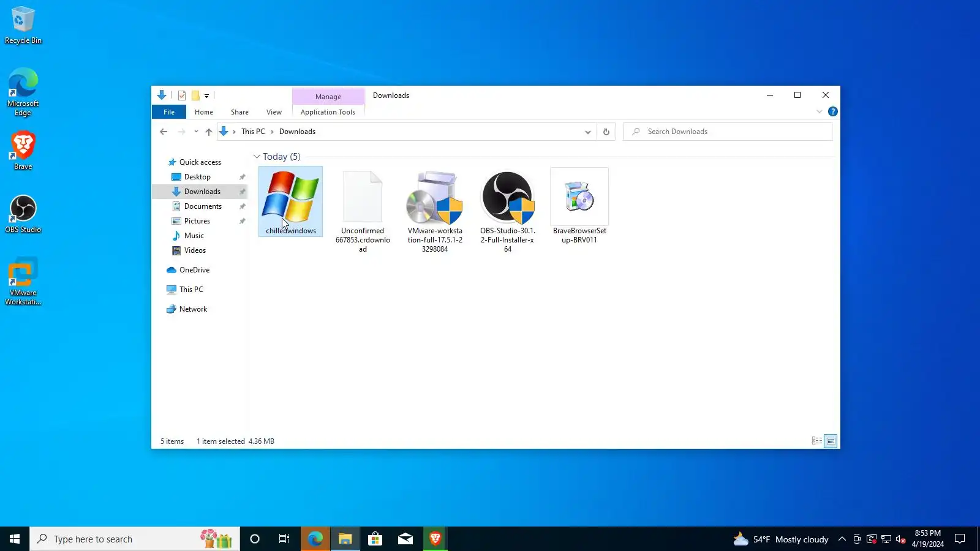Image resolution: width=980 pixels, height=551 pixels.
Task: Open the chilledwindows file in Downloads
Action: pyautogui.click(x=290, y=201)
